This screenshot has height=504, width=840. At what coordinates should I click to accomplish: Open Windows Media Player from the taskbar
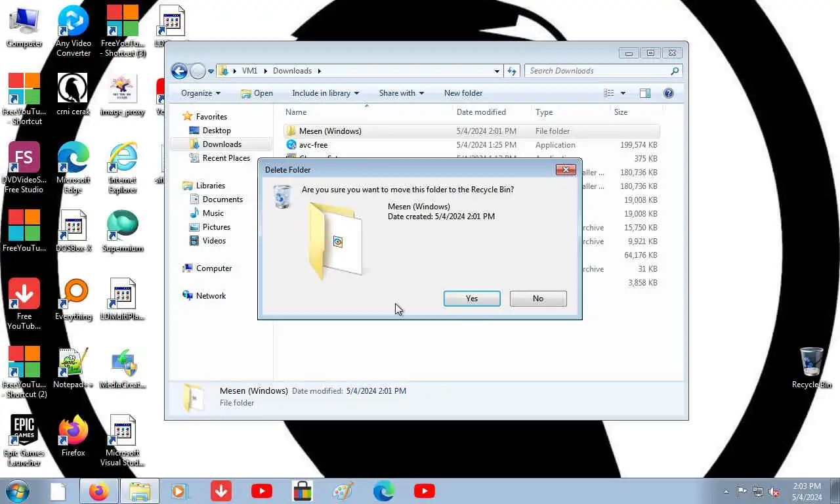click(180, 491)
